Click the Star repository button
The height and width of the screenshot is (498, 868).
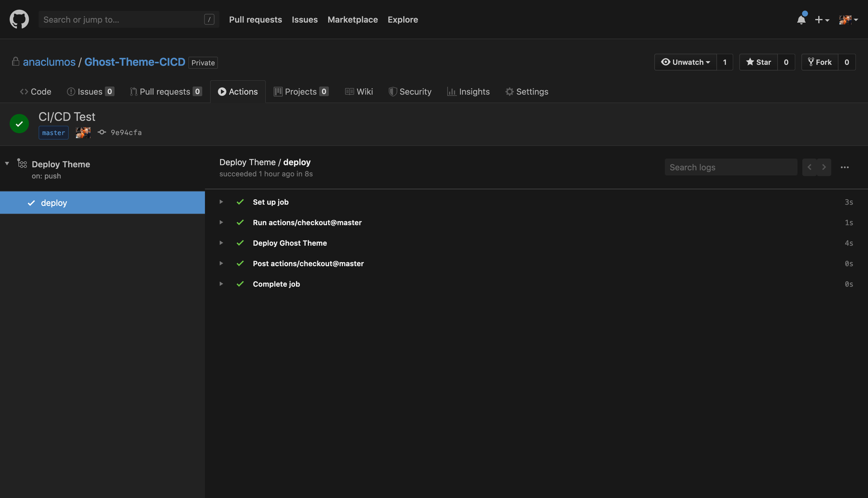pos(758,62)
